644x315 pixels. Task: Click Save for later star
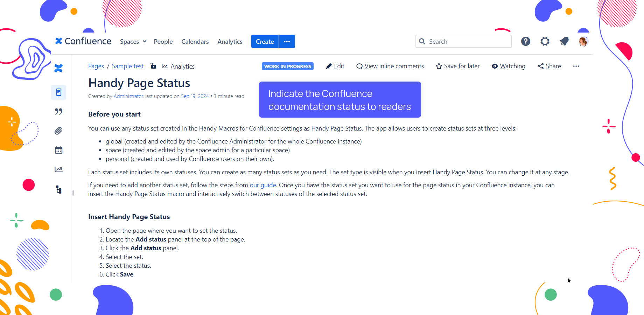pos(458,66)
